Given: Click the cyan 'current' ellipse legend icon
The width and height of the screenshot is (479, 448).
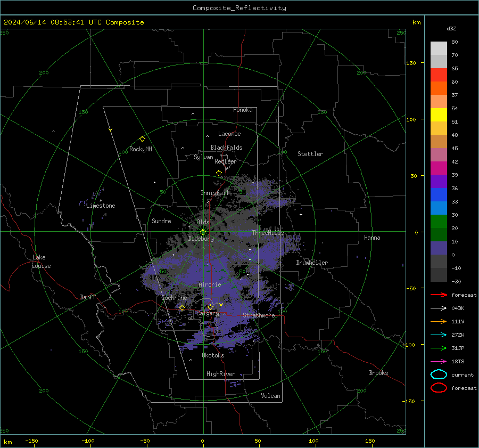Looking at the screenshot, I should pyautogui.click(x=439, y=374).
